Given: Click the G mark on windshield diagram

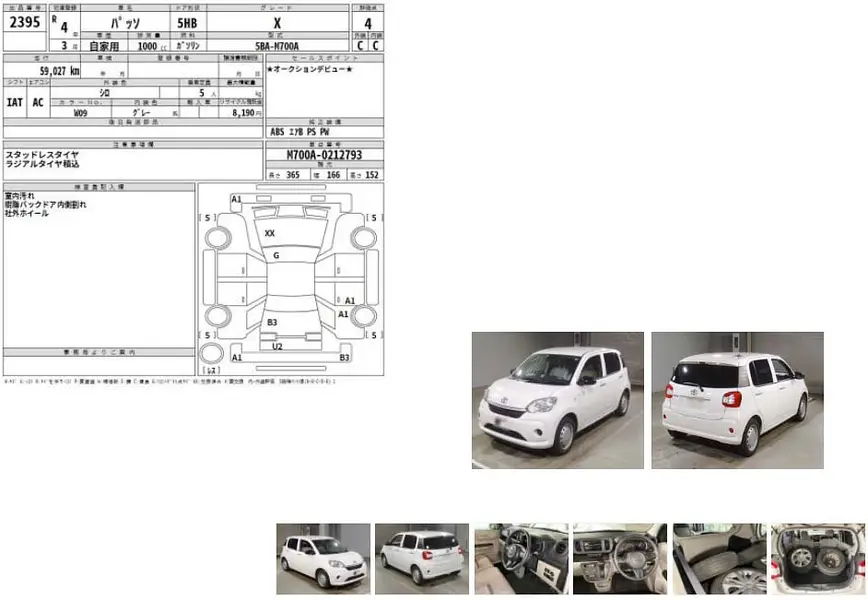Looking at the screenshot, I should click(275, 256).
